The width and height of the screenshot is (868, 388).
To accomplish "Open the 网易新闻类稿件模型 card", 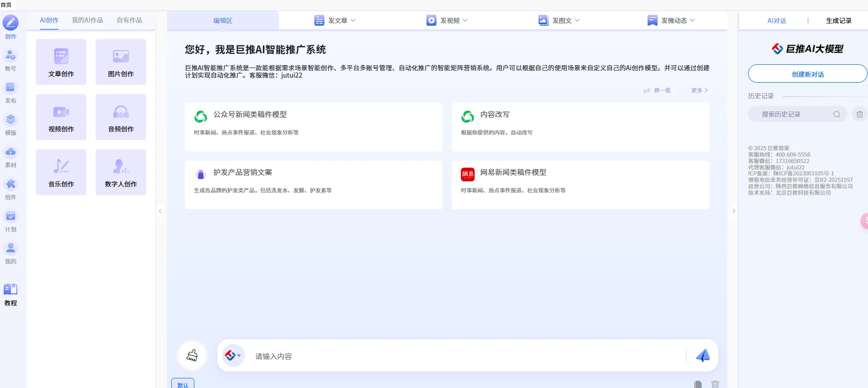I will (580, 185).
